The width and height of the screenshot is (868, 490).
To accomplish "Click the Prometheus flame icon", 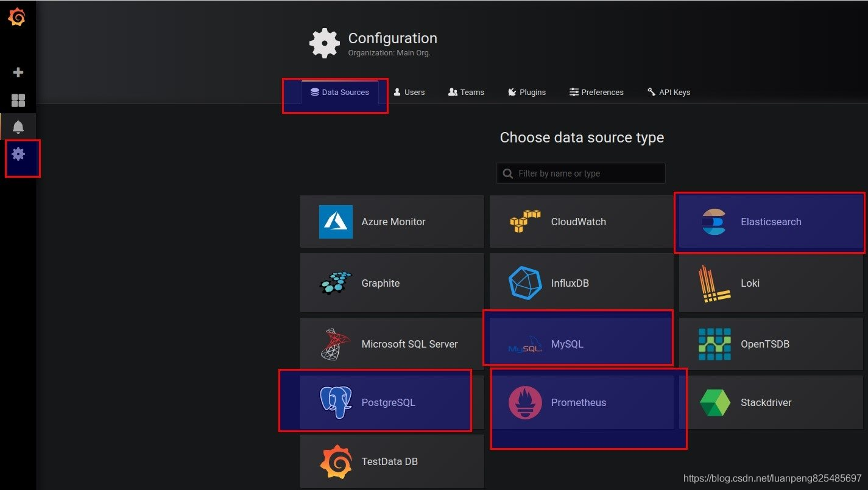I will click(x=525, y=402).
